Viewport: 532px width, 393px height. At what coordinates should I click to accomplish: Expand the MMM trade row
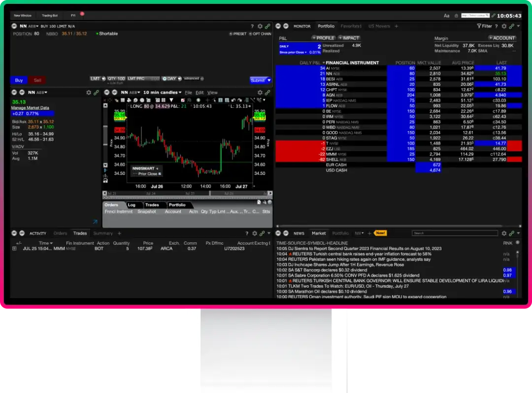(x=14, y=249)
